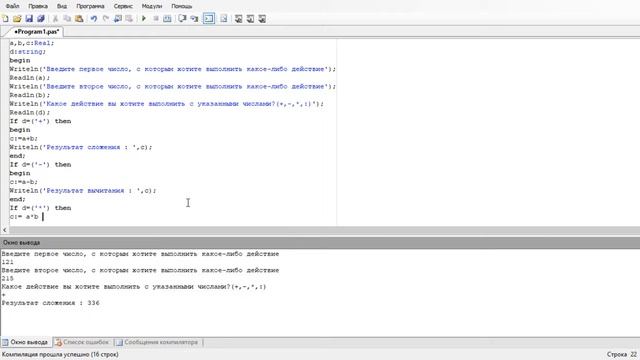Click the editor horizontal scrollbar left arrow
This screenshot has height=360, width=640.
point(4,230)
